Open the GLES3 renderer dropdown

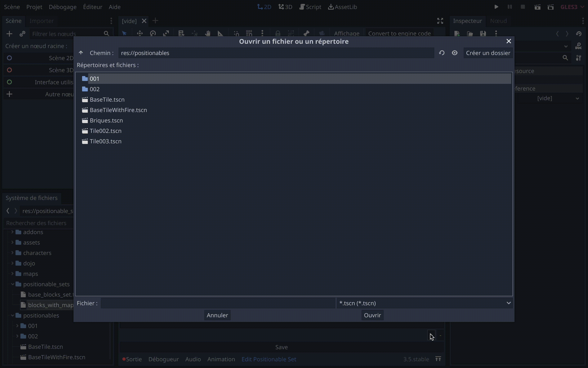pyautogui.click(x=572, y=7)
